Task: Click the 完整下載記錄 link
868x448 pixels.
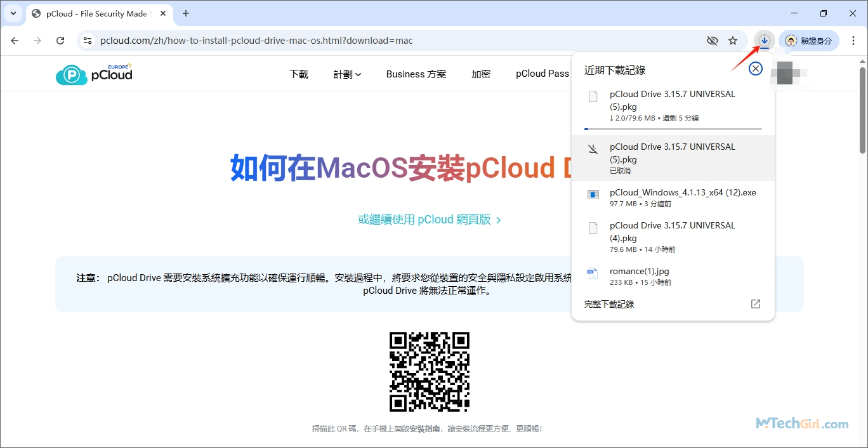Action: (609, 304)
